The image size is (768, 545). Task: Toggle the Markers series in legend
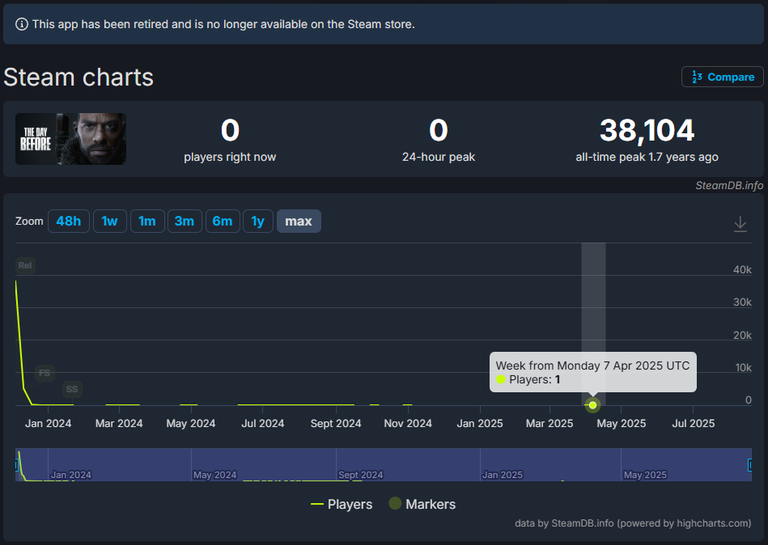[422, 504]
